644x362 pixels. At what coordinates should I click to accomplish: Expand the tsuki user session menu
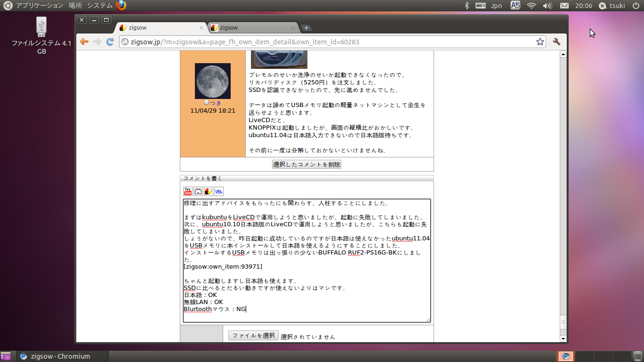click(612, 6)
